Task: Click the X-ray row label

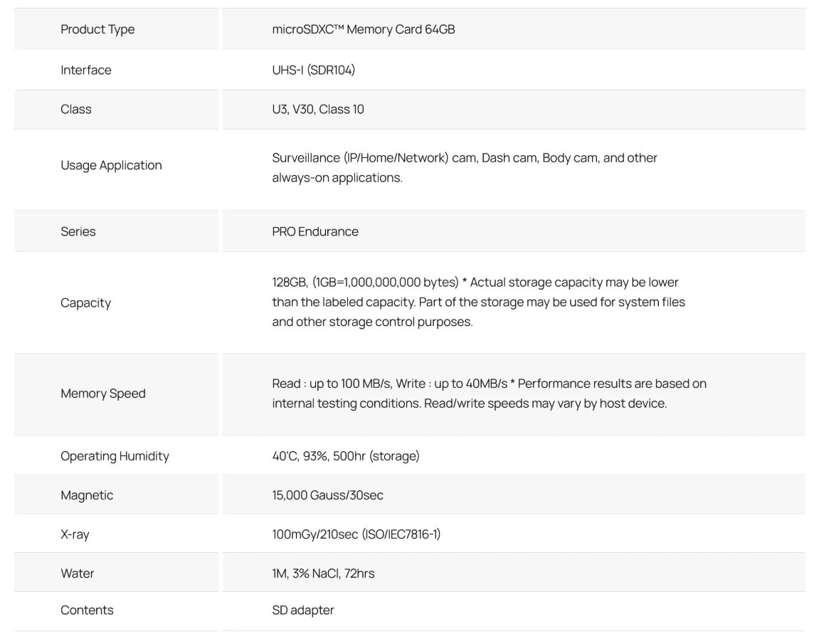Action: (75, 534)
